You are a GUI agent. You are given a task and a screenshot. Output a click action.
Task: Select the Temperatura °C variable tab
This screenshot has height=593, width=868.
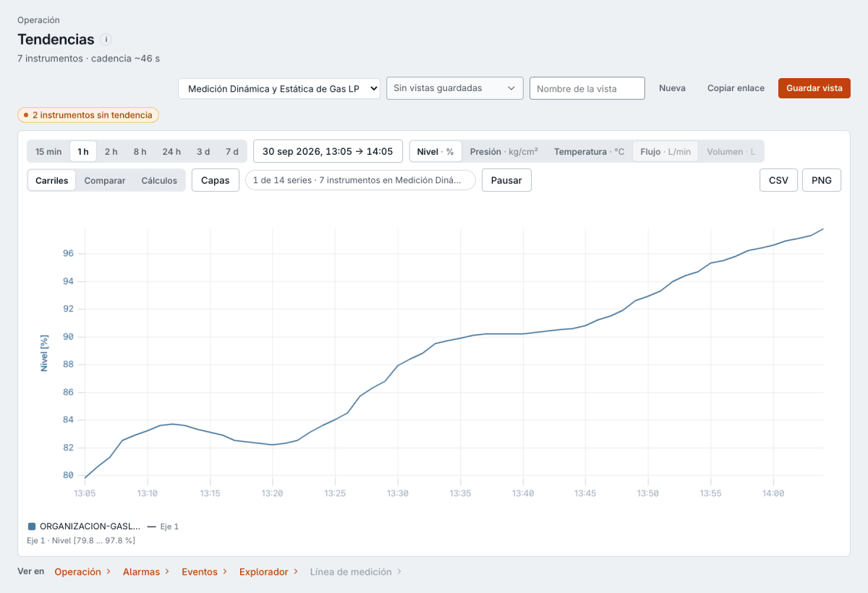coord(589,151)
